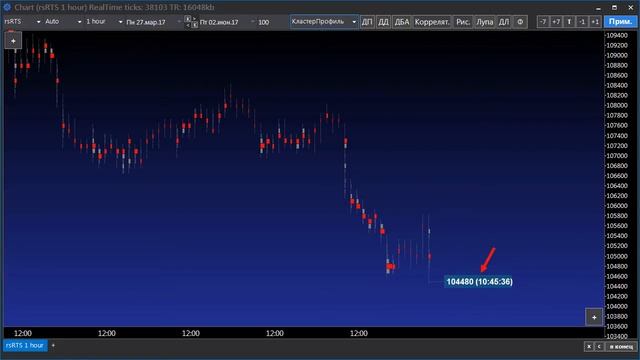This screenshot has width=640, height=360.
Task: Click the 103400 price axis label
Action: [616, 336]
